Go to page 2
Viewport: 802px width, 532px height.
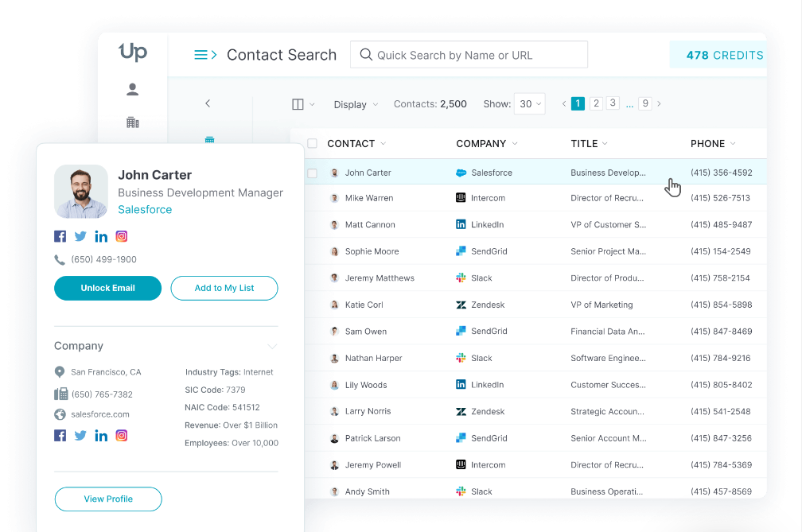[596, 103]
